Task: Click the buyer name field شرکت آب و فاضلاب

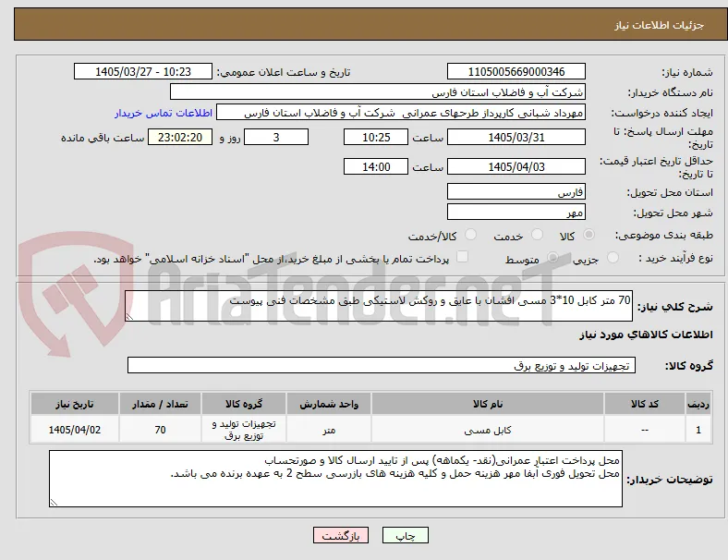Action: (x=378, y=91)
